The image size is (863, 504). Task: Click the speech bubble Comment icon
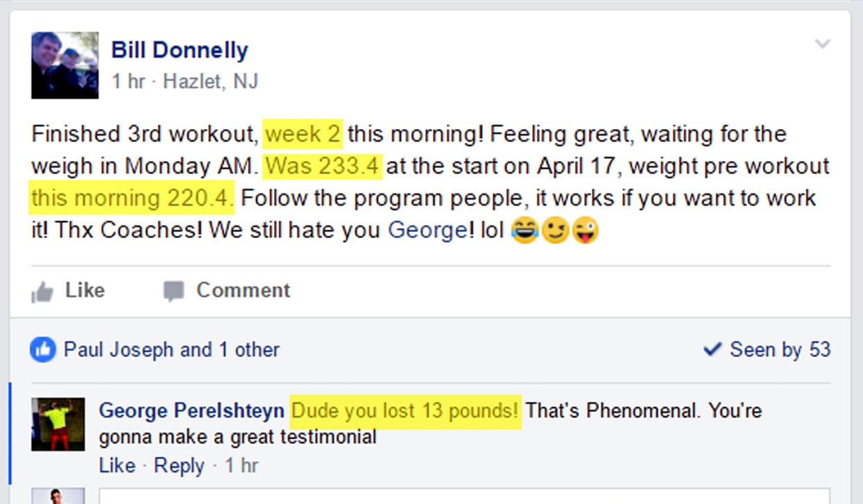point(173,292)
